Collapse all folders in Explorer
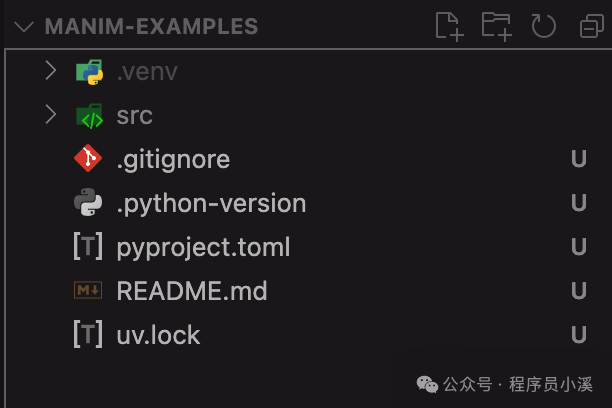Screen dimensions: 612x408 tap(590, 26)
